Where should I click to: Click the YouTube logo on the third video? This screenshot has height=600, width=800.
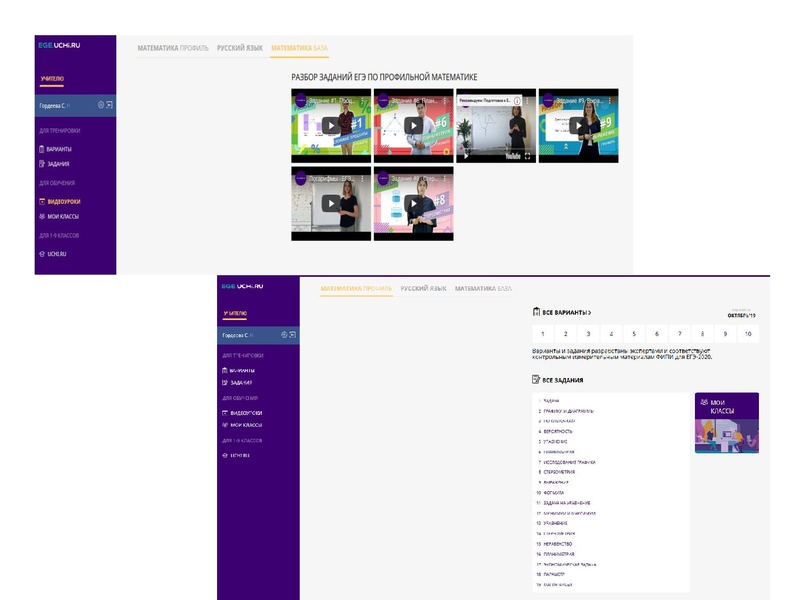[512, 156]
